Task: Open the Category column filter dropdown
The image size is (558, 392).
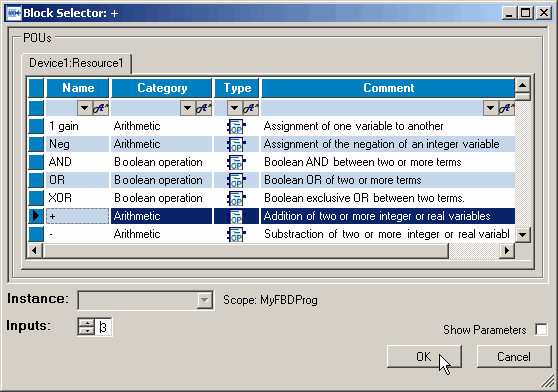Action: (x=187, y=108)
